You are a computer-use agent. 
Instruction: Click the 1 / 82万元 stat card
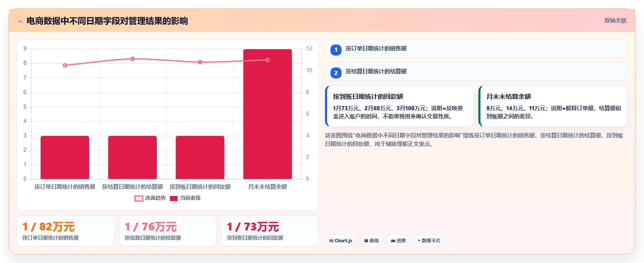pyautogui.click(x=65, y=231)
